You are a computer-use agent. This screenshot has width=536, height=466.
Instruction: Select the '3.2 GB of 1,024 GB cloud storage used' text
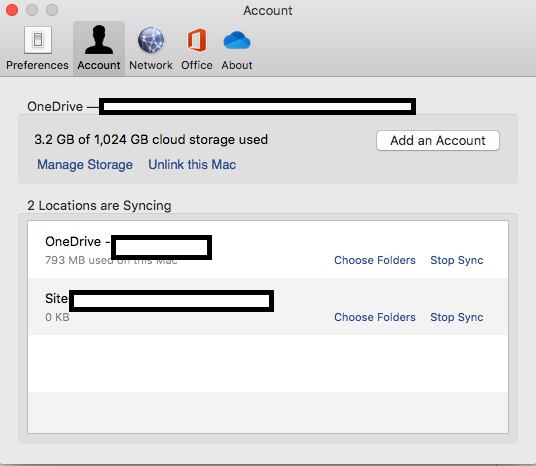point(151,139)
